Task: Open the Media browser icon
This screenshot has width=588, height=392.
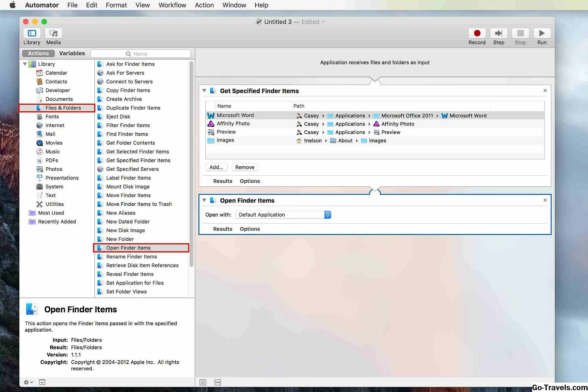Action: tap(53, 33)
